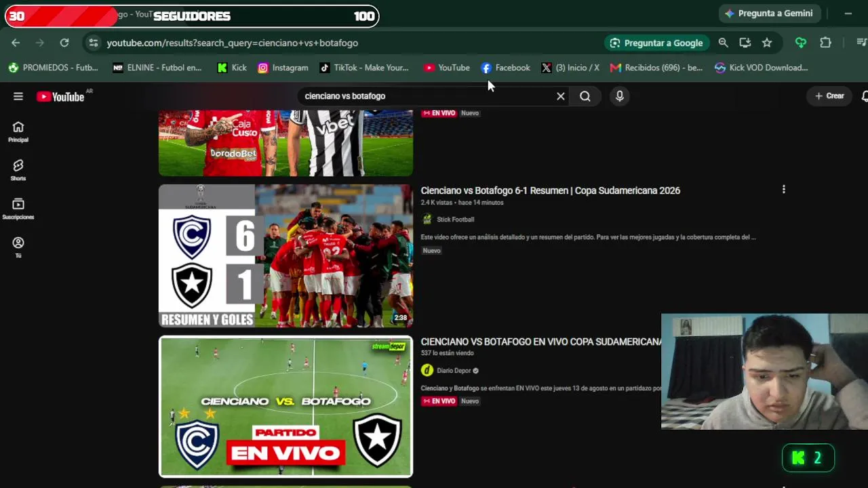This screenshot has height=488, width=868.
Task: Open Shorts in the sidebar
Action: [x=18, y=170]
